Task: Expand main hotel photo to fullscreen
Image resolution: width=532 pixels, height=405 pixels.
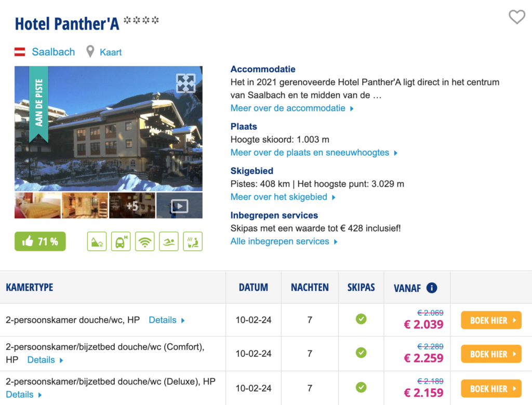Action: 185,83
